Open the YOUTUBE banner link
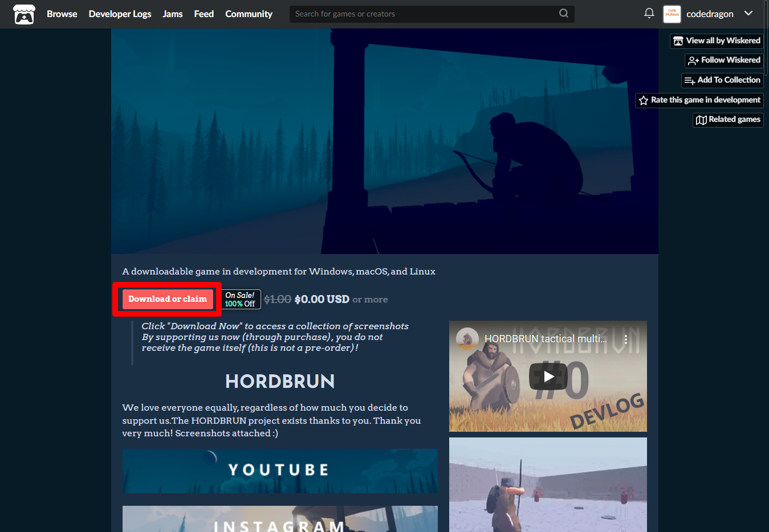Image resolution: width=769 pixels, height=532 pixels. pyautogui.click(x=280, y=471)
